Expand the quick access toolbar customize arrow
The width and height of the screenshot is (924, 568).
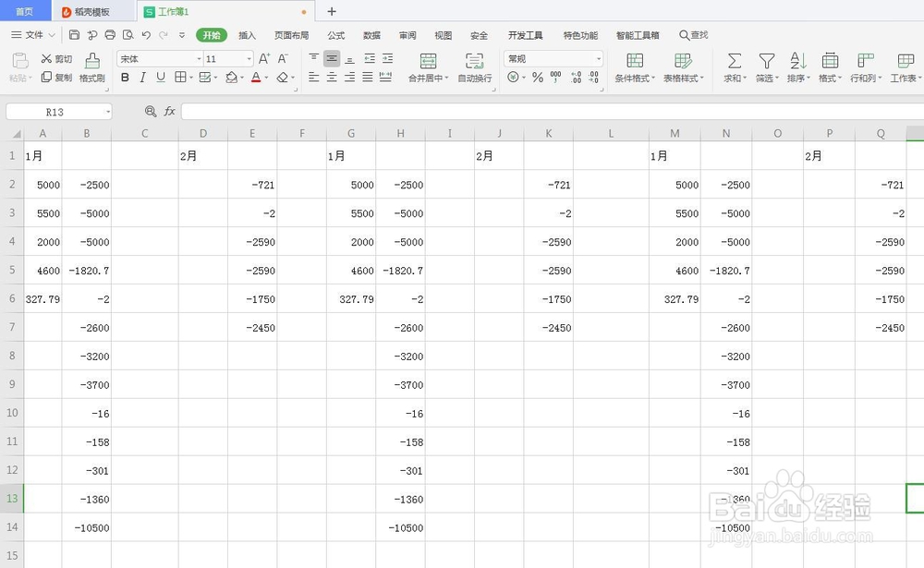pos(182,35)
